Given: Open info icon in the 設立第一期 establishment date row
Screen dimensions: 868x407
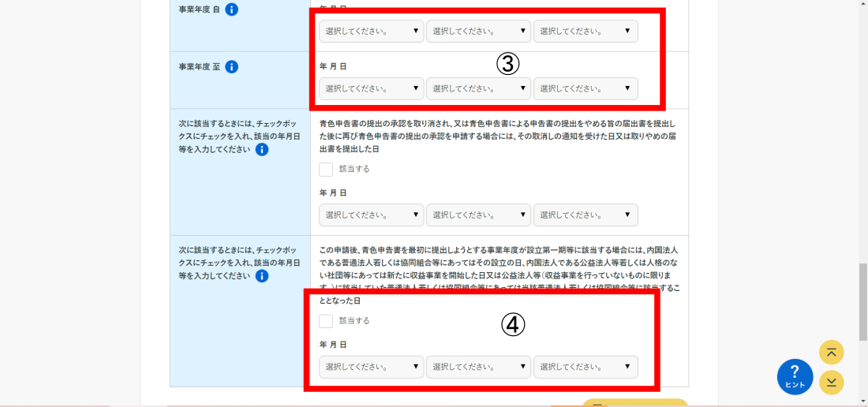Looking at the screenshot, I should coord(262,276).
